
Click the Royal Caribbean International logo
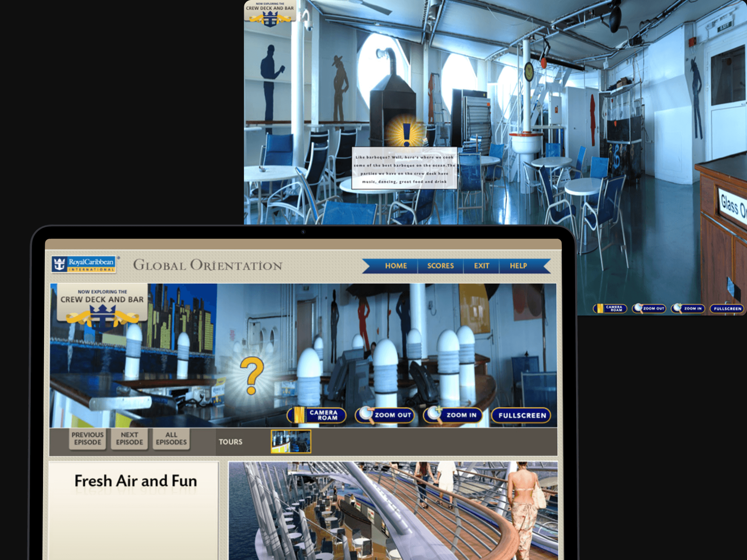click(x=84, y=265)
